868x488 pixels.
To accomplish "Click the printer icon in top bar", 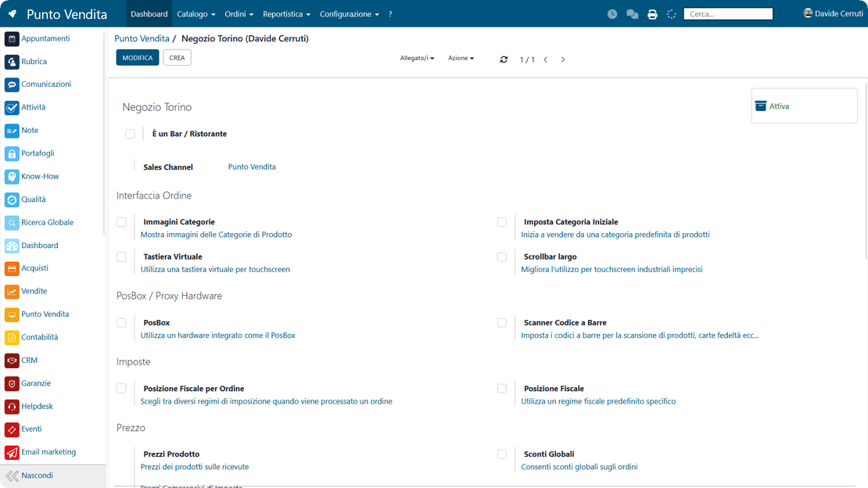I will click(x=653, y=14).
